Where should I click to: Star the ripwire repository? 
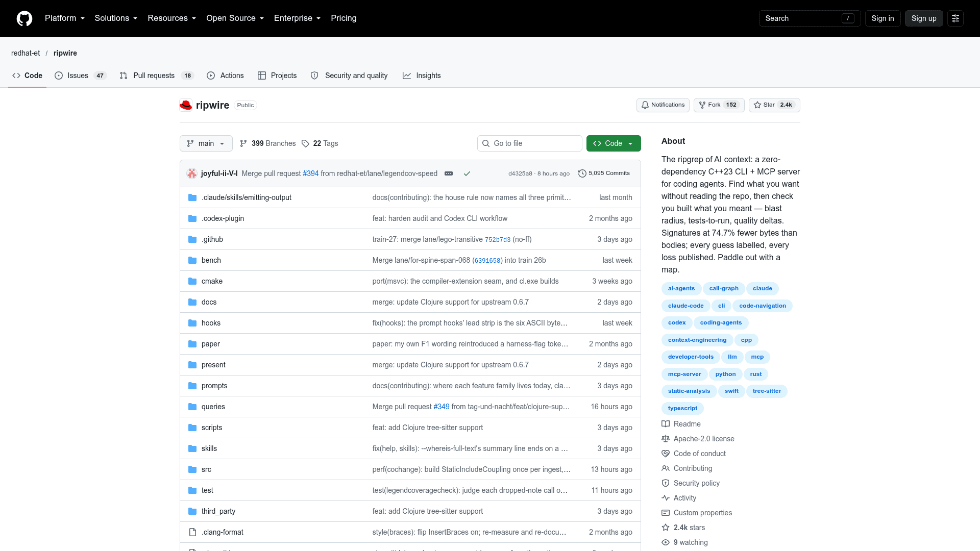click(x=774, y=105)
